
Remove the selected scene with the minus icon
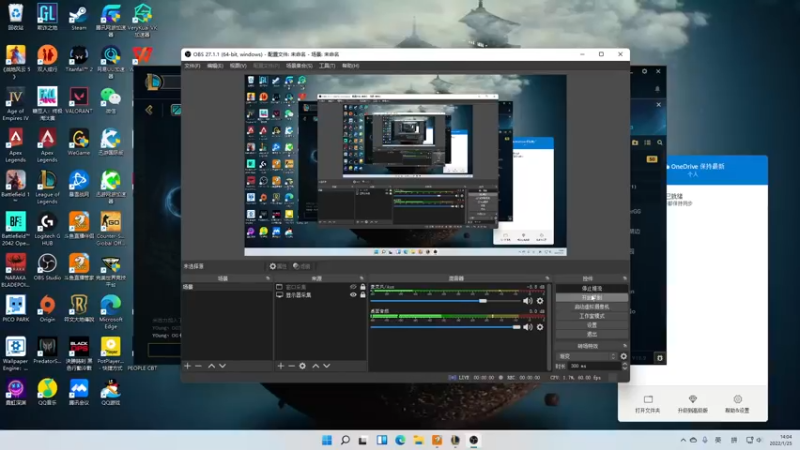coord(198,366)
